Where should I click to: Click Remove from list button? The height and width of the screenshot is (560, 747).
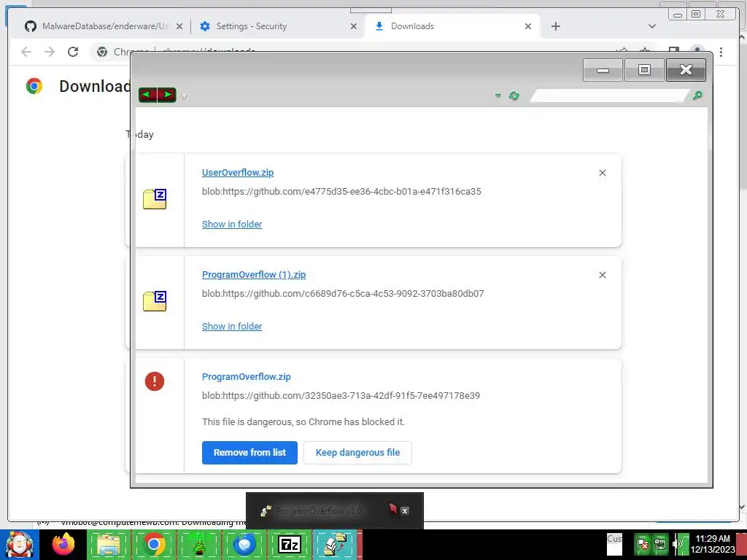(x=249, y=452)
